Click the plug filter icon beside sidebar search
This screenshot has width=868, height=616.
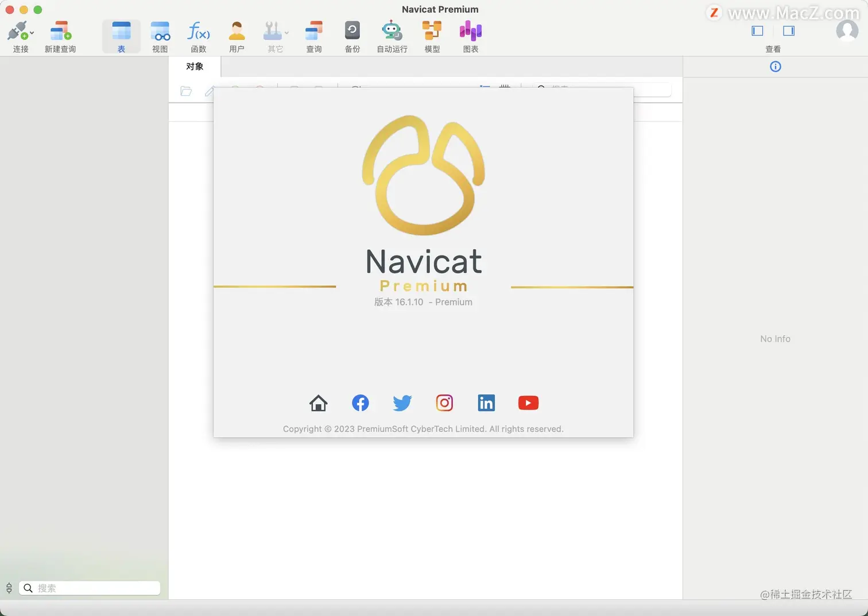point(9,588)
